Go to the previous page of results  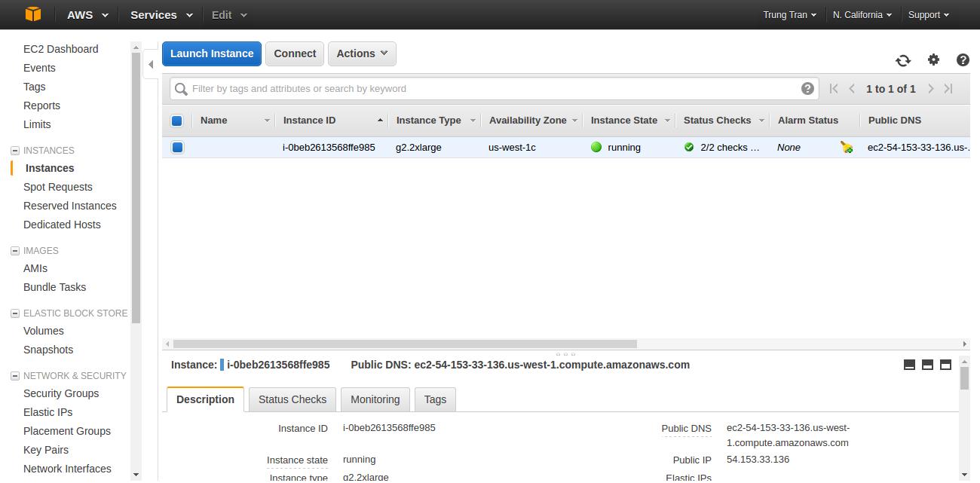pos(852,88)
